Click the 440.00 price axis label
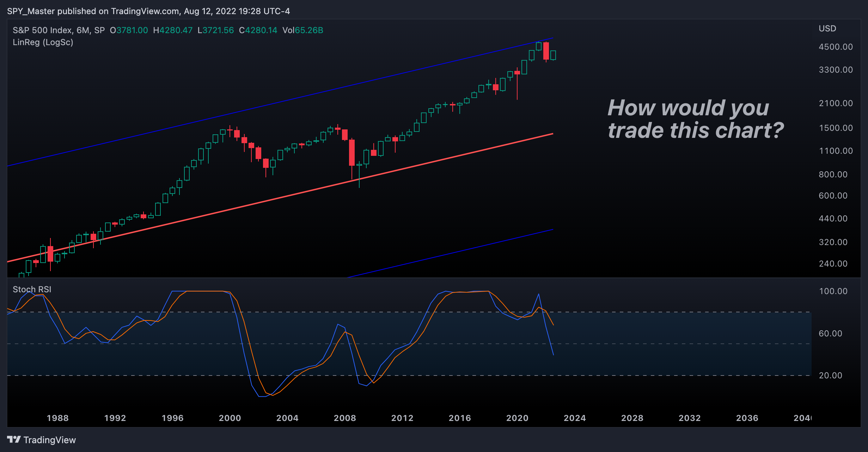Screen dimensions: 868x452 click(x=833, y=219)
